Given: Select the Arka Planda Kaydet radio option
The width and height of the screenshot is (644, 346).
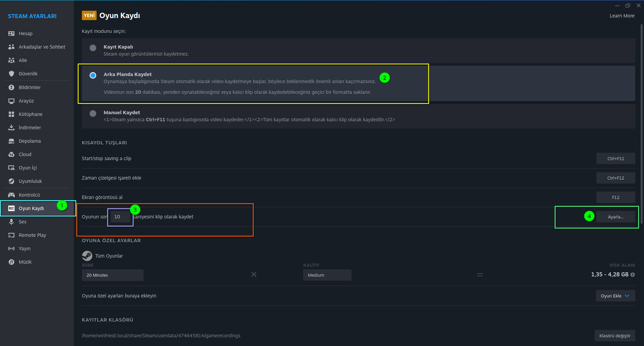Looking at the screenshot, I should pyautogui.click(x=93, y=75).
